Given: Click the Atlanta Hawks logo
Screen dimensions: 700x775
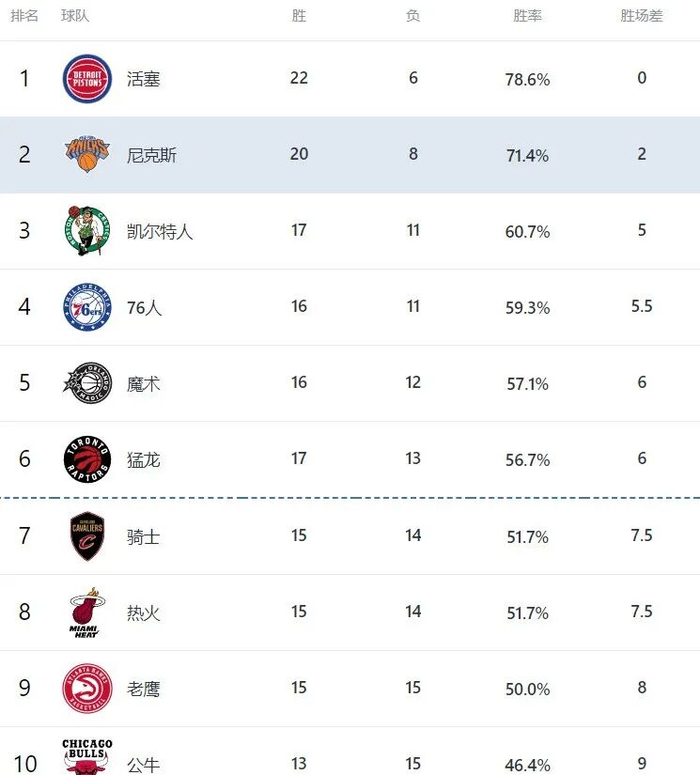Looking at the screenshot, I should click(87, 689).
